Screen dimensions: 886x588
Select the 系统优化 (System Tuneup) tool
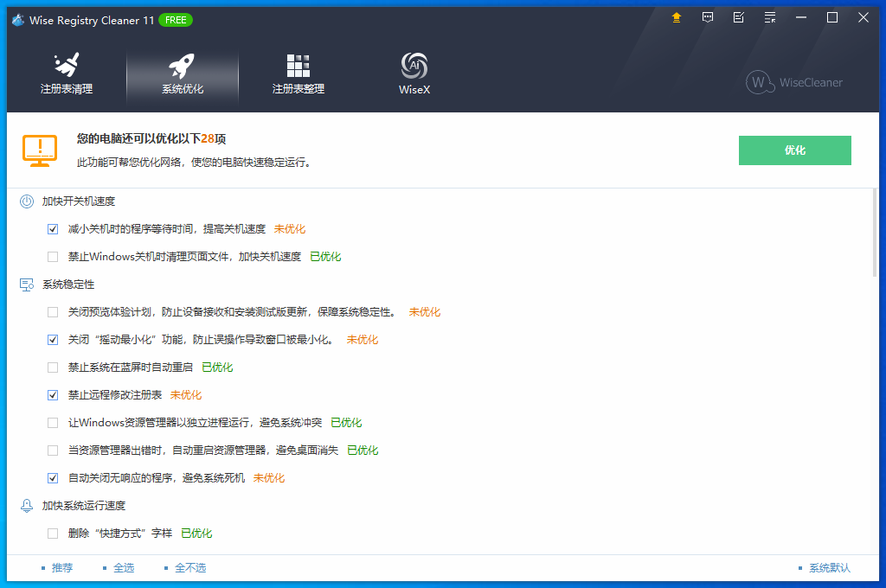click(183, 73)
